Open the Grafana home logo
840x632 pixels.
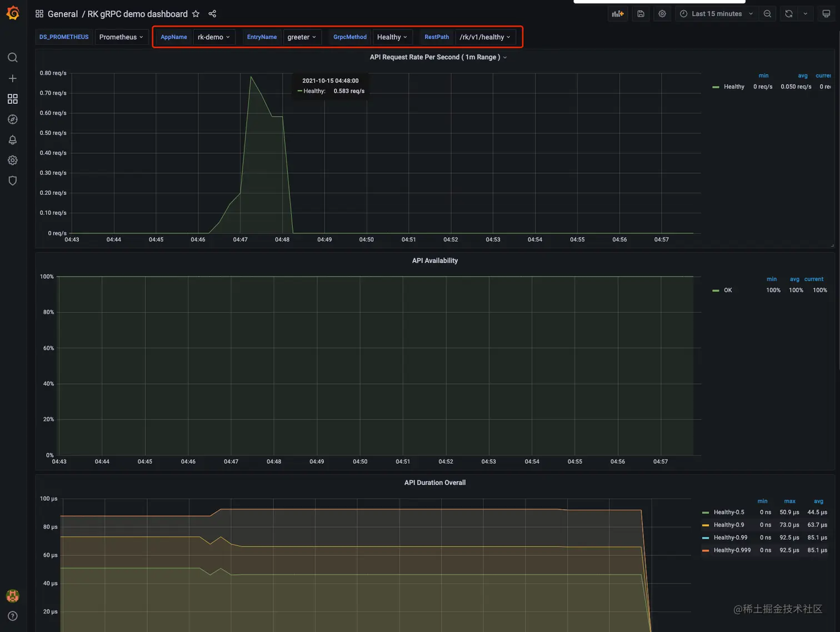click(13, 13)
